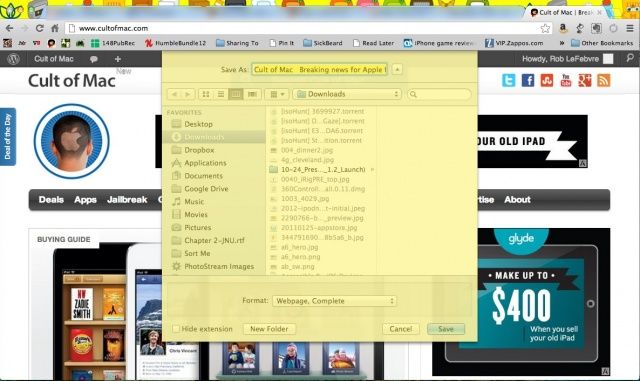Select Music in Favorites sidebar

pos(193,202)
